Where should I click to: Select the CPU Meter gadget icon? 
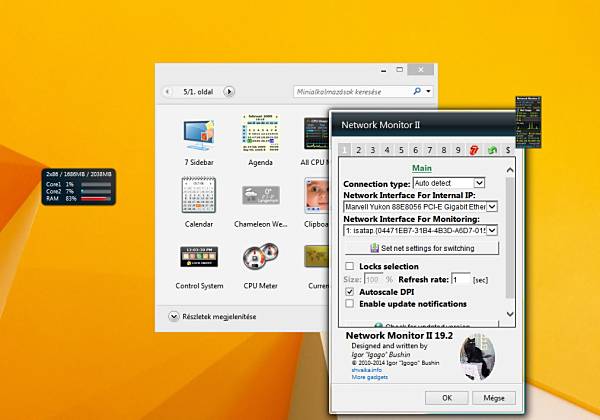(261, 257)
